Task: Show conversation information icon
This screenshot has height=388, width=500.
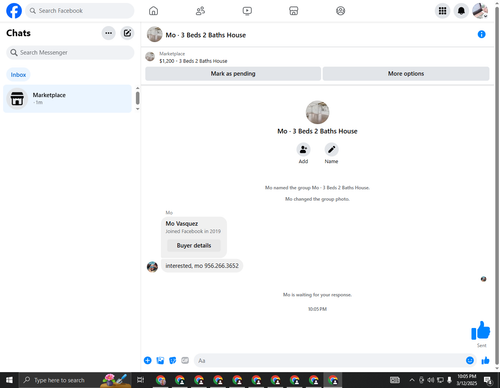Action: (481, 34)
